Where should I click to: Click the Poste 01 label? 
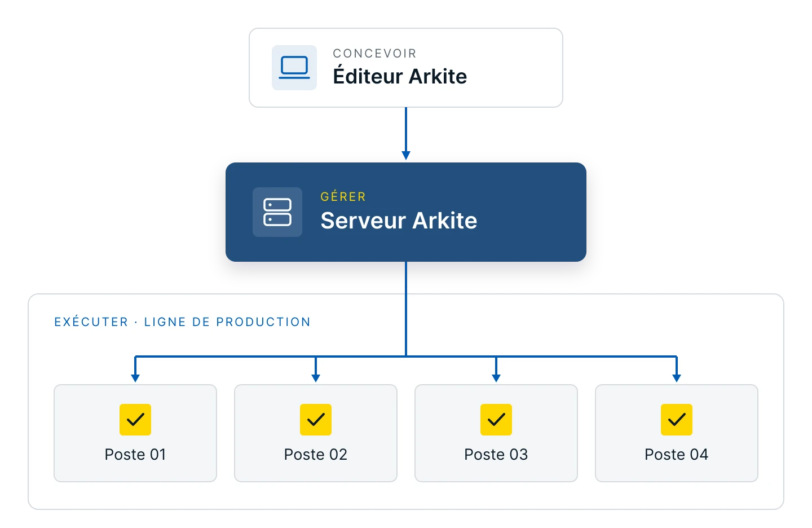point(135,455)
